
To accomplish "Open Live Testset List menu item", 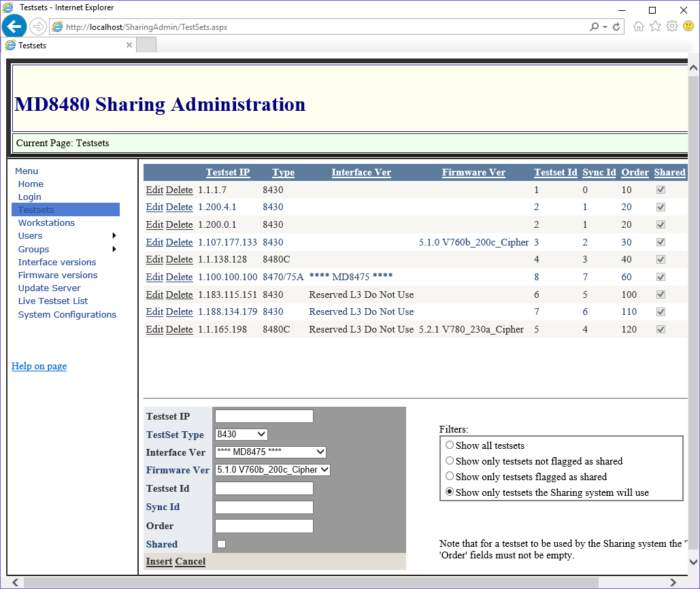I will point(52,301).
